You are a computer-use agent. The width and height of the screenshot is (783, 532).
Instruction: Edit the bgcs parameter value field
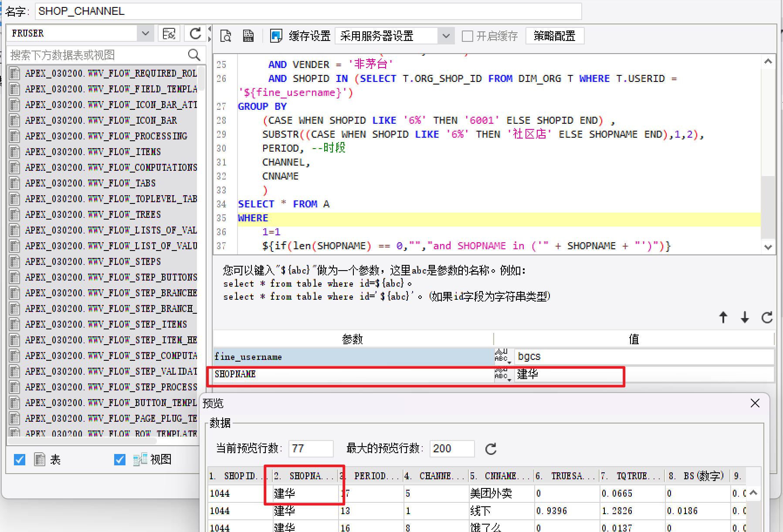tap(644, 356)
